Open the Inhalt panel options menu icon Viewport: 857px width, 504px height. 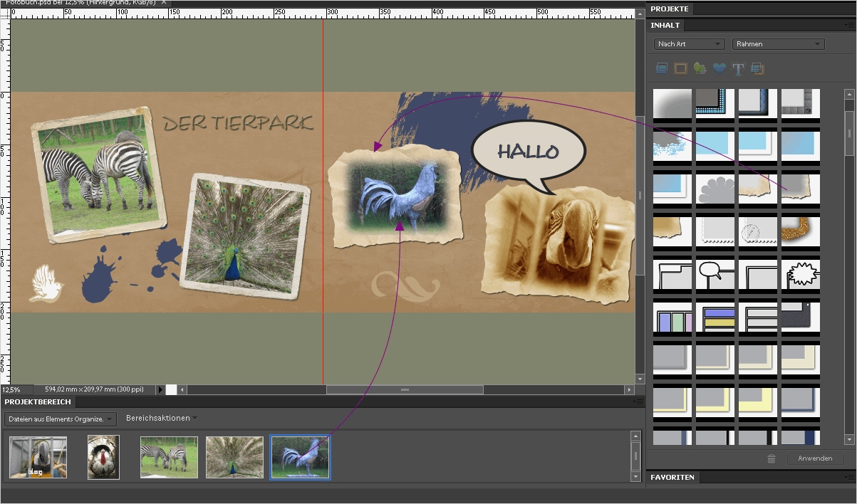tap(849, 26)
